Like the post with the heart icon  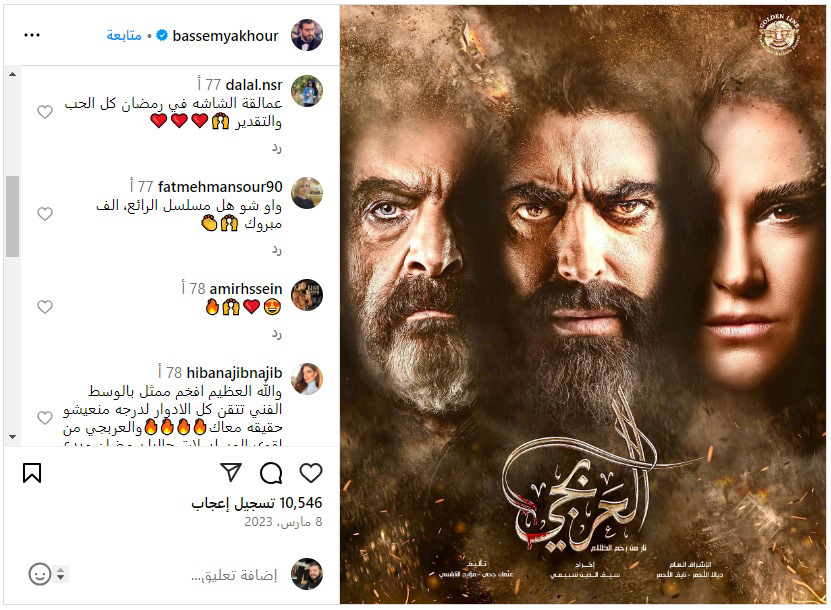(x=311, y=473)
